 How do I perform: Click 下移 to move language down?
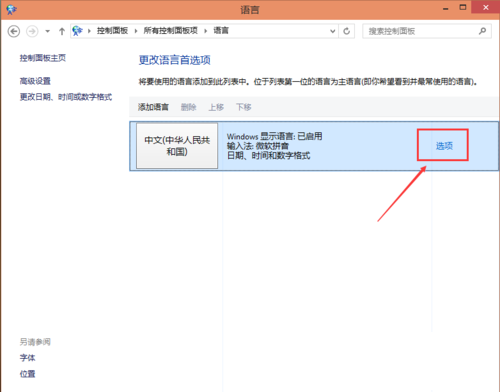244,107
